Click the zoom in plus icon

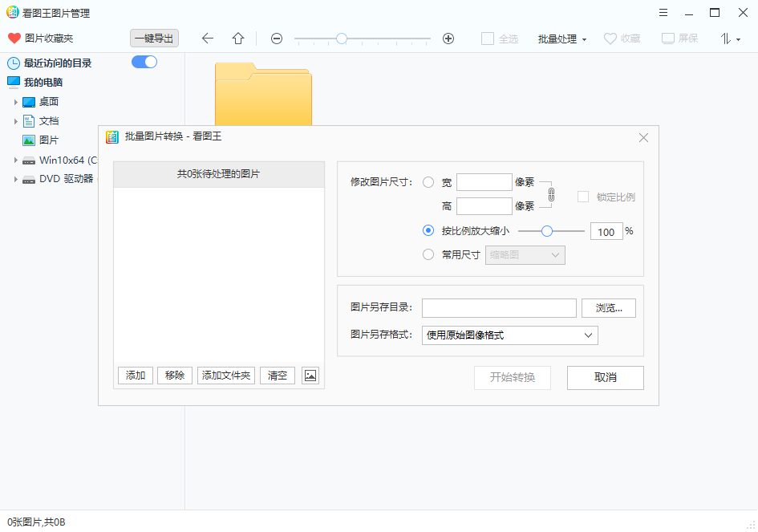[448, 38]
